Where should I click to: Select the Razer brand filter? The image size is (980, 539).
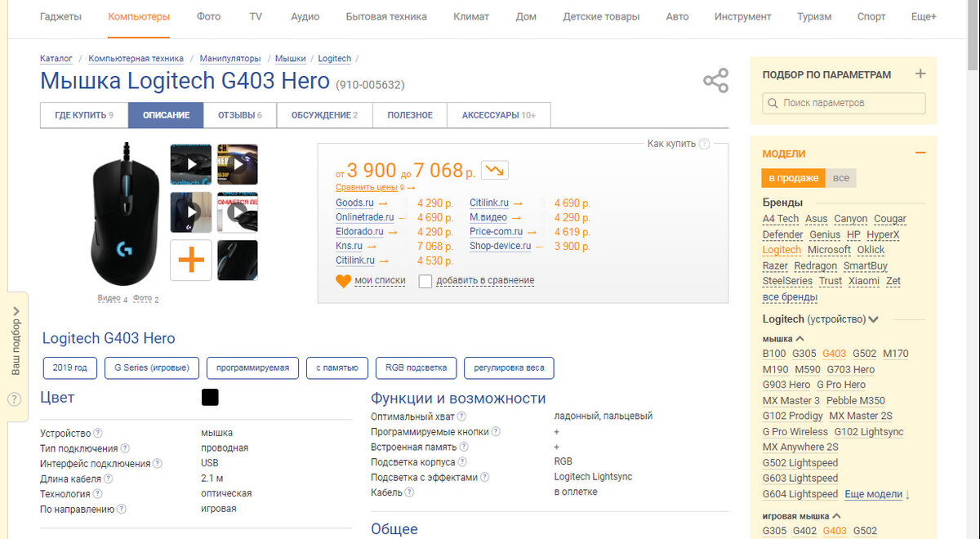(x=775, y=266)
